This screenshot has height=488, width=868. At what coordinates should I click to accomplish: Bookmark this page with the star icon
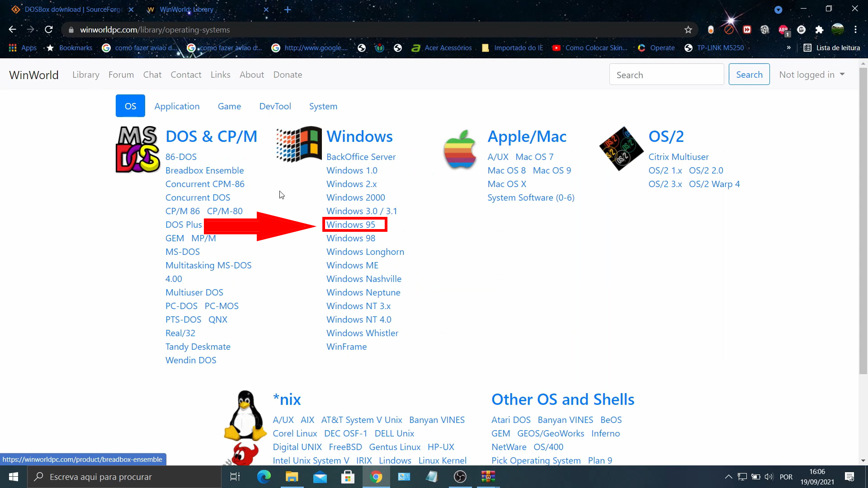coord(688,30)
